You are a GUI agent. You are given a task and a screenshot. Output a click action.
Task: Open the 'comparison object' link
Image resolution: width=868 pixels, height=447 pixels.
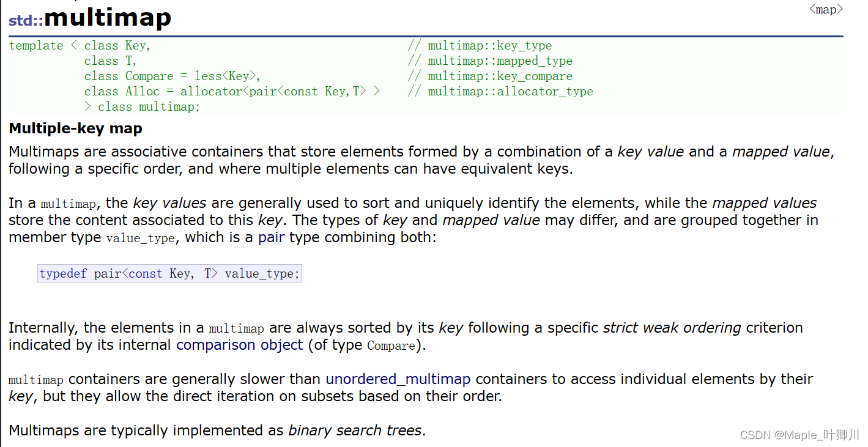(239, 345)
